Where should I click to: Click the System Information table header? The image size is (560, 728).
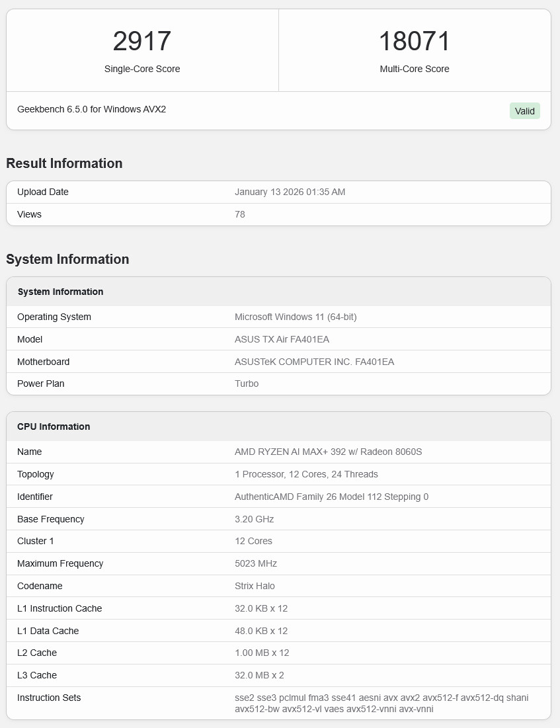click(x=60, y=292)
